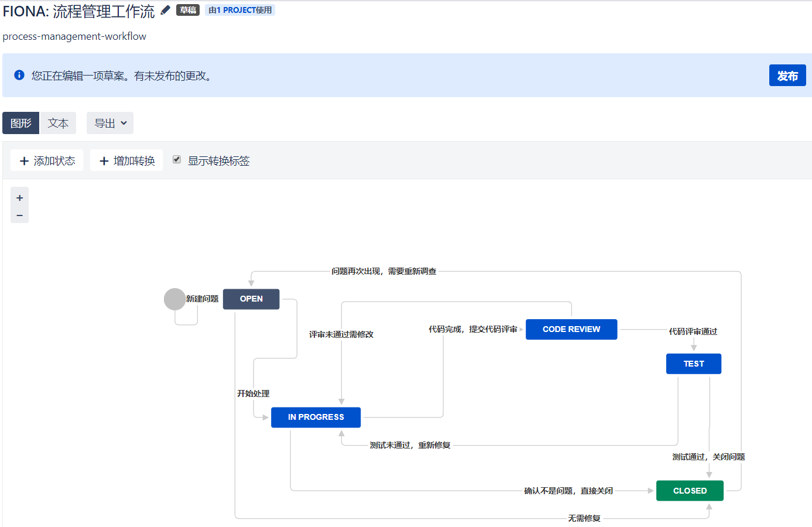Click the 确认不是问题,直接关闭 transition label
Image resolution: width=812 pixels, height=527 pixels.
(x=568, y=491)
